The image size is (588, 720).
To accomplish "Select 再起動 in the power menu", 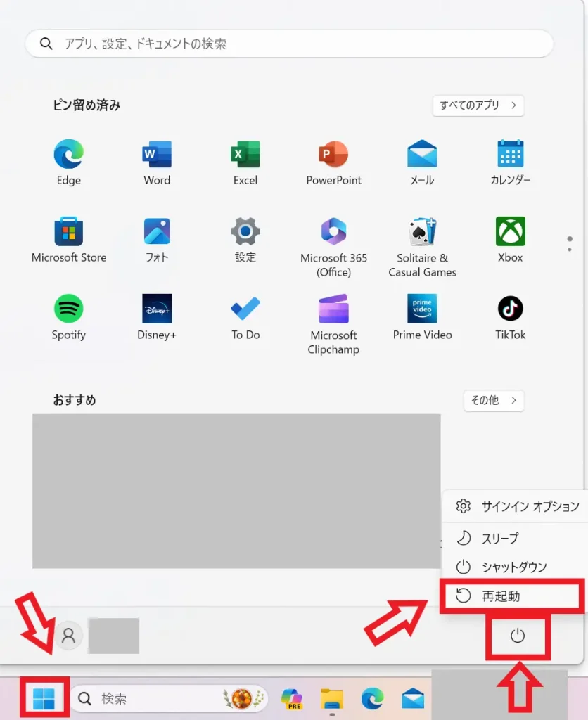I will 512,596.
